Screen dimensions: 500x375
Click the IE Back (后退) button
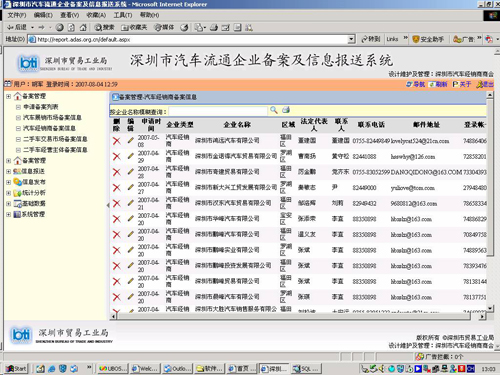17,27
